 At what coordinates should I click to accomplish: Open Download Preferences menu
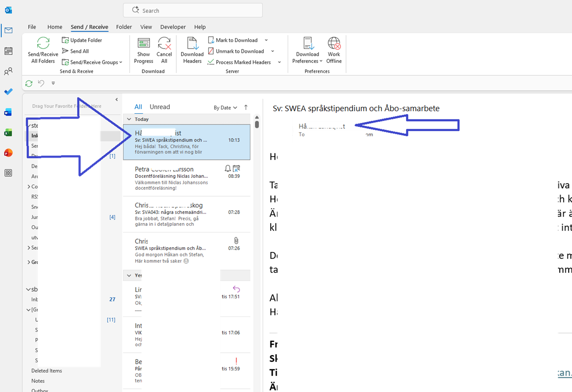click(x=307, y=50)
